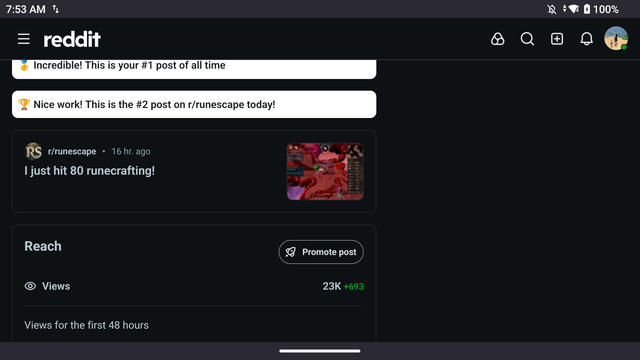Click the Views for the first 48 hours label

click(87, 325)
